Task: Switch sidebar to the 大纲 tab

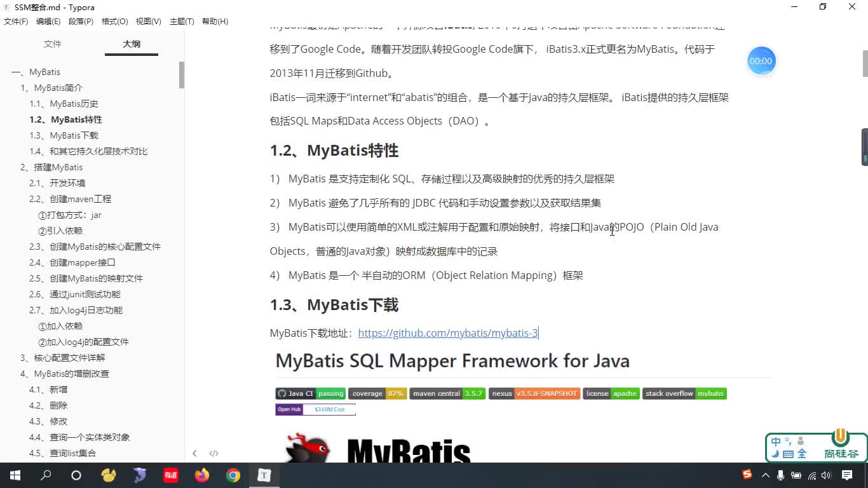Action: pyautogui.click(x=132, y=44)
